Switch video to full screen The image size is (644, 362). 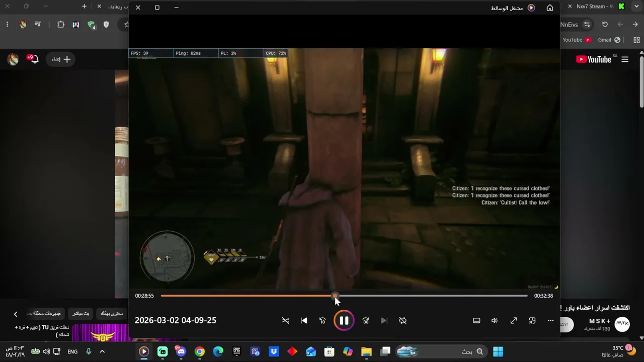pyautogui.click(x=514, y=320)
